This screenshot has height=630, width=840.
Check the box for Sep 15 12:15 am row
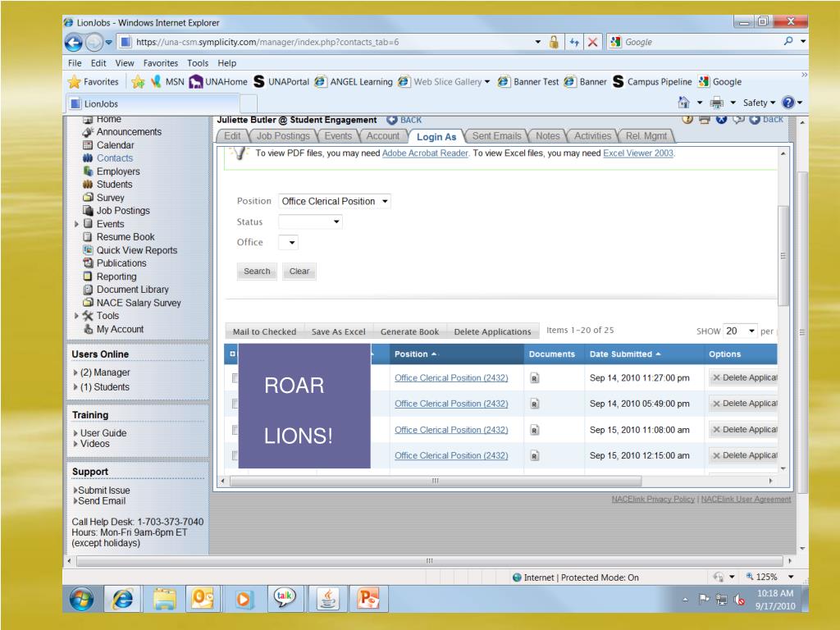(x=235, y=456)
